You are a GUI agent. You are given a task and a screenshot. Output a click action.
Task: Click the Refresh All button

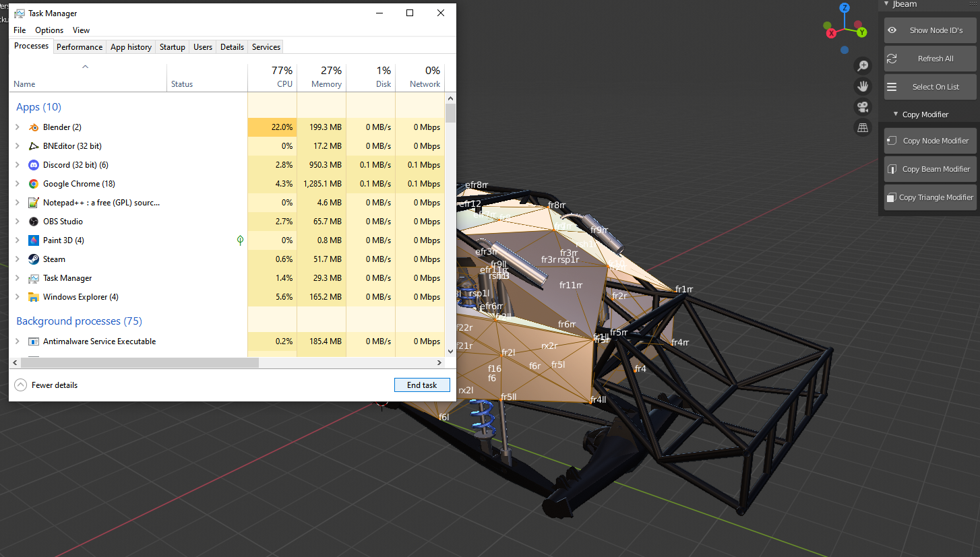[930, 59]
